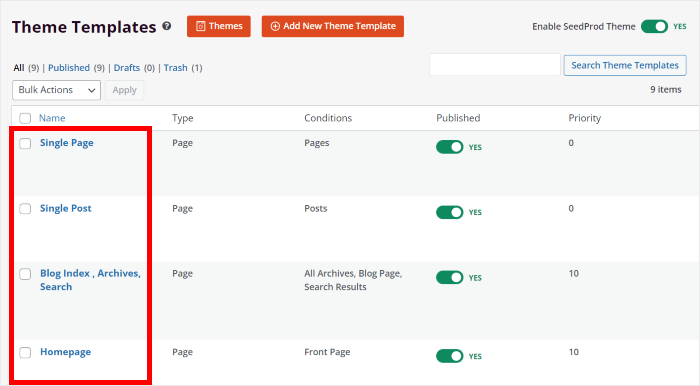Click the Published column header
Screen dimensions: 700x386
coord(458,118)
